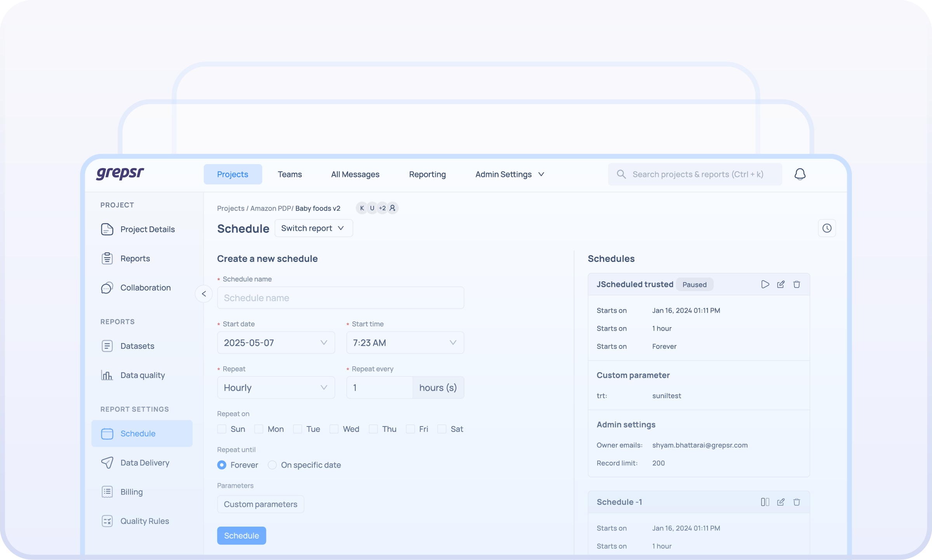The width and height of the screenshot is (932, 560).
Task: Enable the Fri repeat checkbox
Action: click(x=410, y=429)
